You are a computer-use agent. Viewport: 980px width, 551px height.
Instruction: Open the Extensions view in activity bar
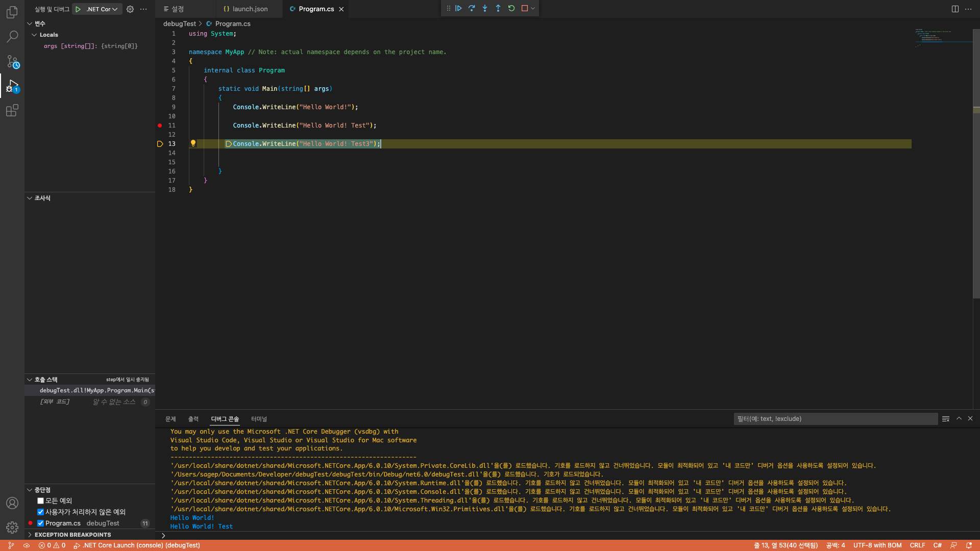tap(12, 110)
